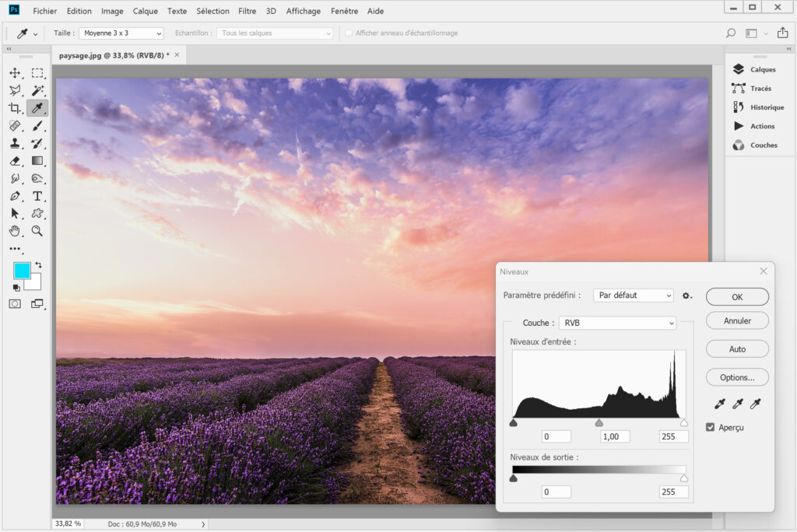Select the Pen tool
This screenshot has height=532, width=797.
15,196
